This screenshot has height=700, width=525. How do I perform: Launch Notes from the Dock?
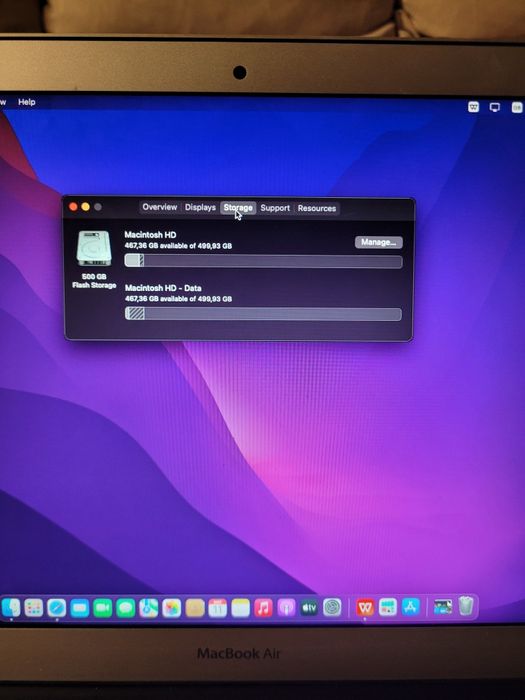click(x=240, y=608)
